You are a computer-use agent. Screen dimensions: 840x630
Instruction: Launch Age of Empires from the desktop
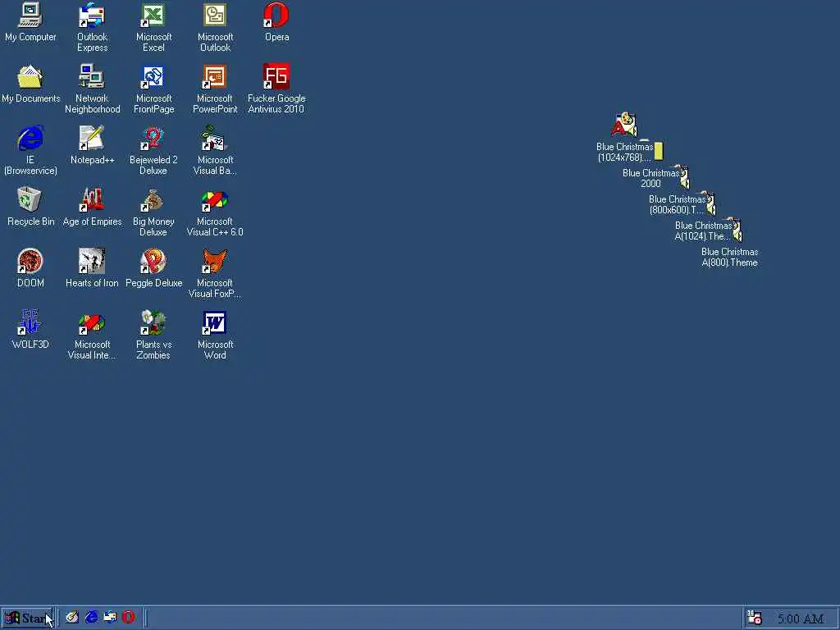click(92, 200)
